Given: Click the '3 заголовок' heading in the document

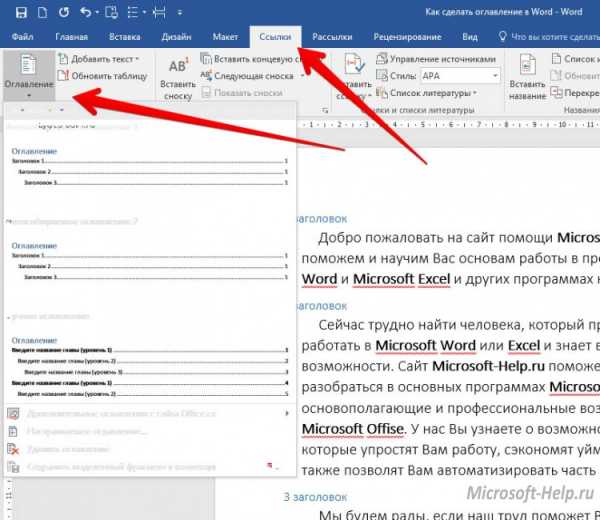Looking at the screenshot, I should coord(315,497).
